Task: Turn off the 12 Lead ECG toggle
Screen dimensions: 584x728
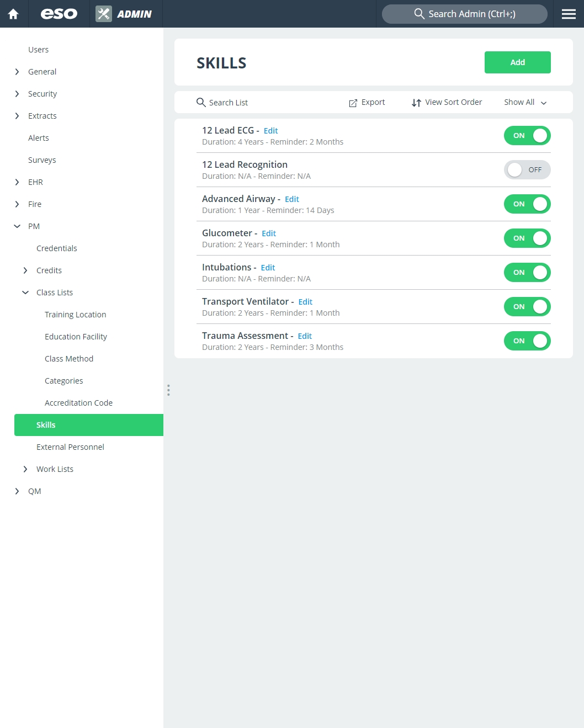Action: pyautogui.click(x=527, y=136)
